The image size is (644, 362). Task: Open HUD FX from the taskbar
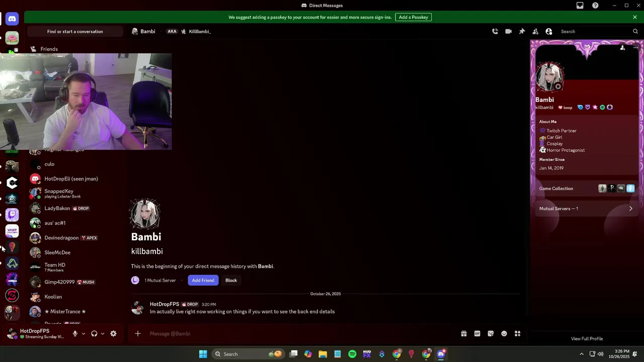(x=367, y=354)
